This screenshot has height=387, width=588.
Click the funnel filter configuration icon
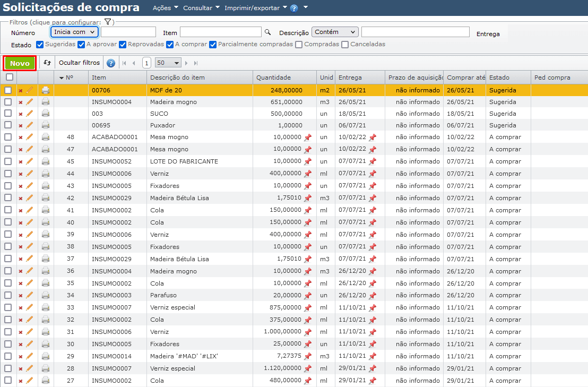107,22
